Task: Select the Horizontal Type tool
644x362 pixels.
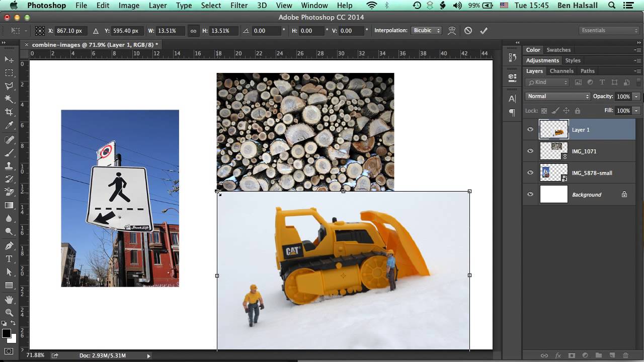Action: [x=9, y=259]
